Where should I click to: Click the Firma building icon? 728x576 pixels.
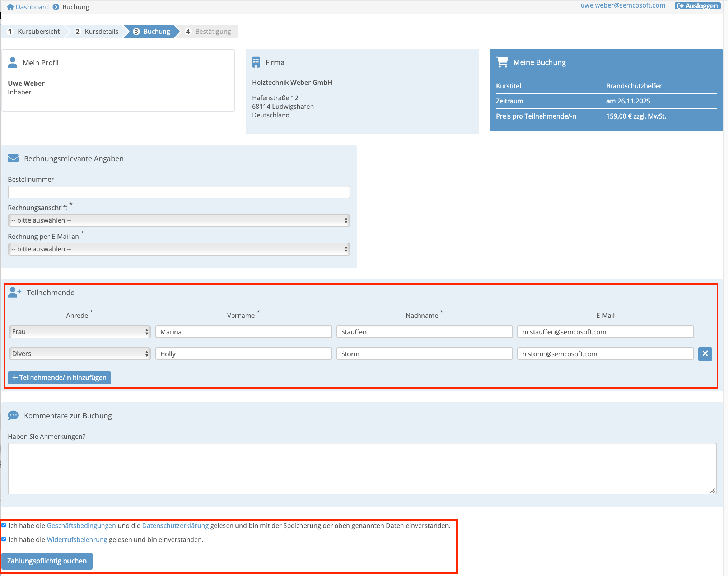(256, 62)
